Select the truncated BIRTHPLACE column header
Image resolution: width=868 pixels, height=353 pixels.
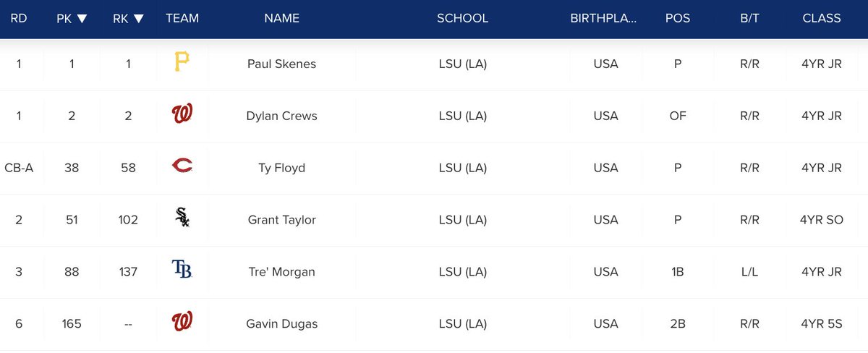click(604, 18)
